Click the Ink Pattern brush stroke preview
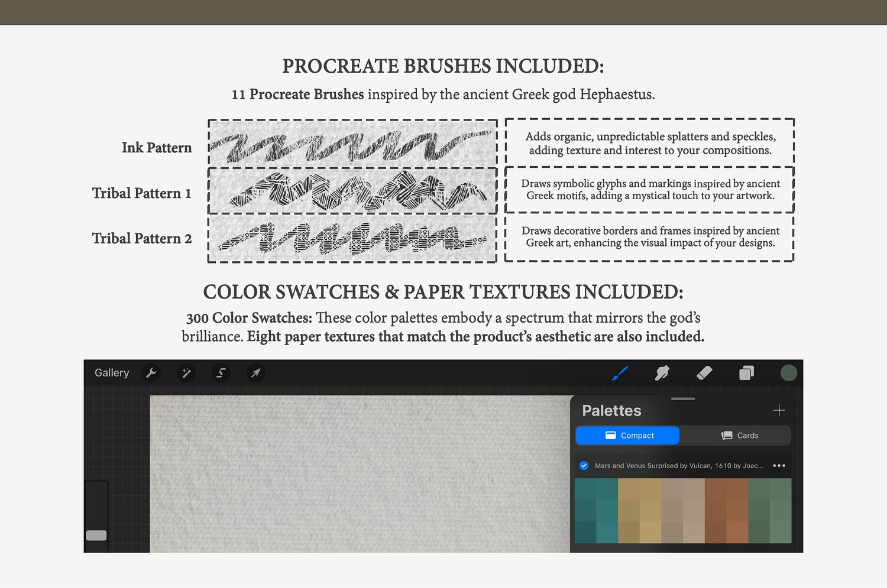This screenshot has height=588, width=887. pos(352,144)
